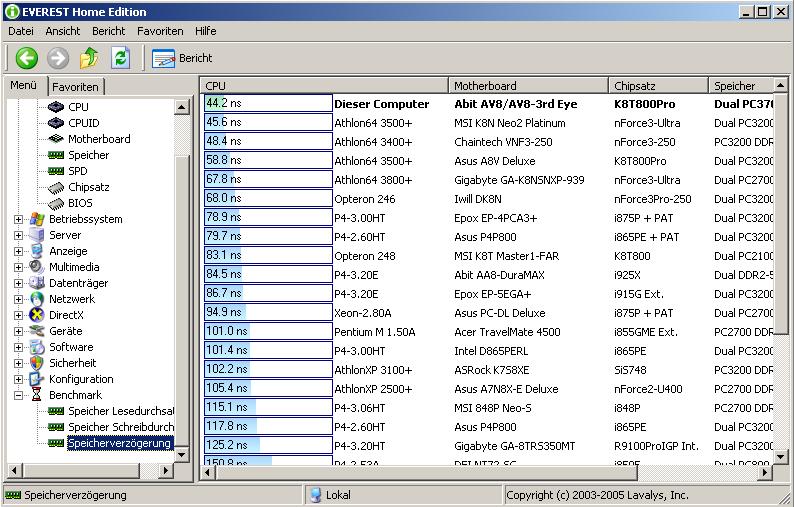Select the CPU icon in the tree

point(56,107)
